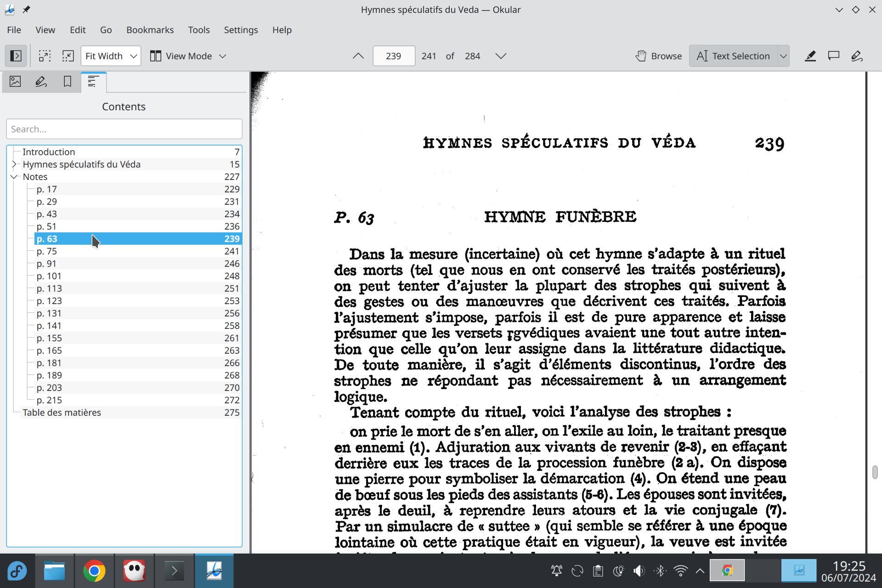882x588 pixels.
Task: Click the fit page icon
Action: 68,56
